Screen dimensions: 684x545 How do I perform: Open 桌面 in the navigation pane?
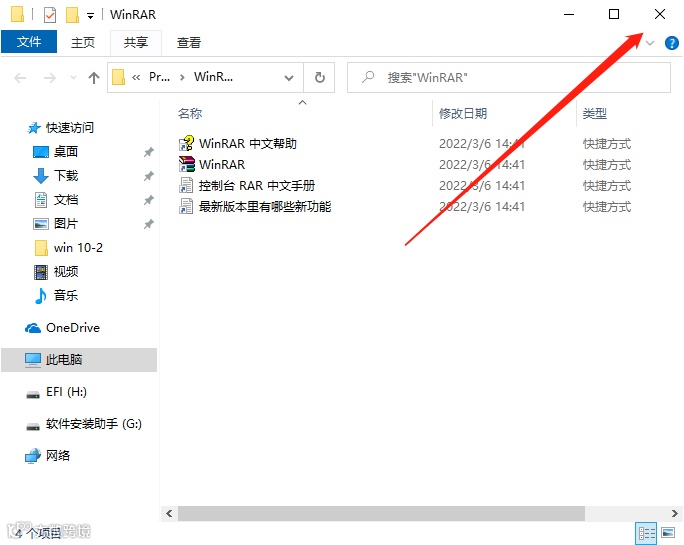coord(65,152)
